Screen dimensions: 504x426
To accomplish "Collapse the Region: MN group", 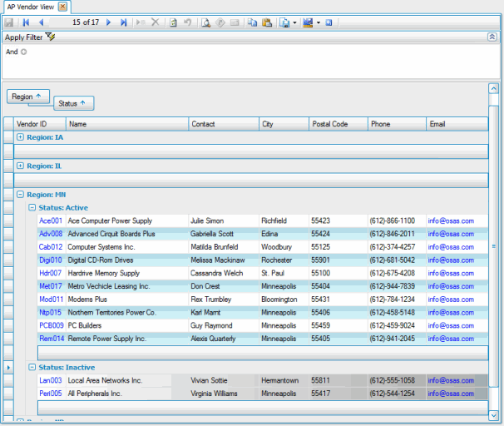I will (21, 195).
